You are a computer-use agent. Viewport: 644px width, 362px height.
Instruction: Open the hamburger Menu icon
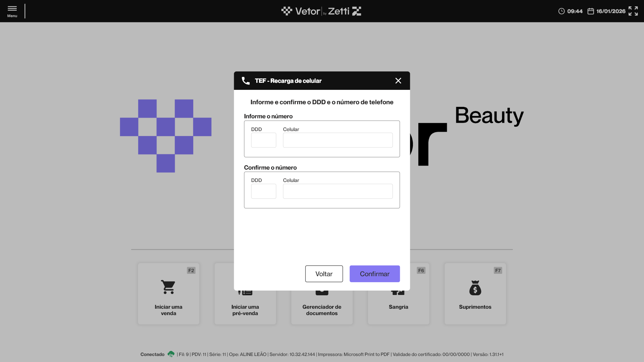tap(12, 9)
